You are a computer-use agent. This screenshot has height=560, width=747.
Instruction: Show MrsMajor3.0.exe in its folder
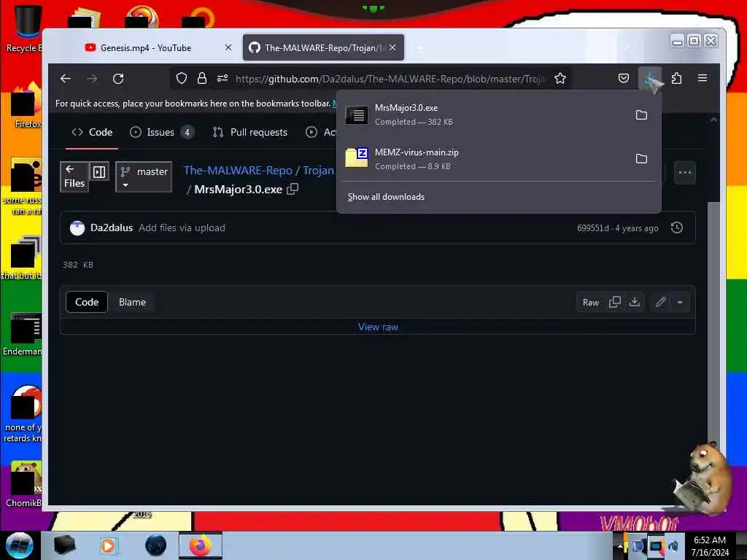(641, 114)
